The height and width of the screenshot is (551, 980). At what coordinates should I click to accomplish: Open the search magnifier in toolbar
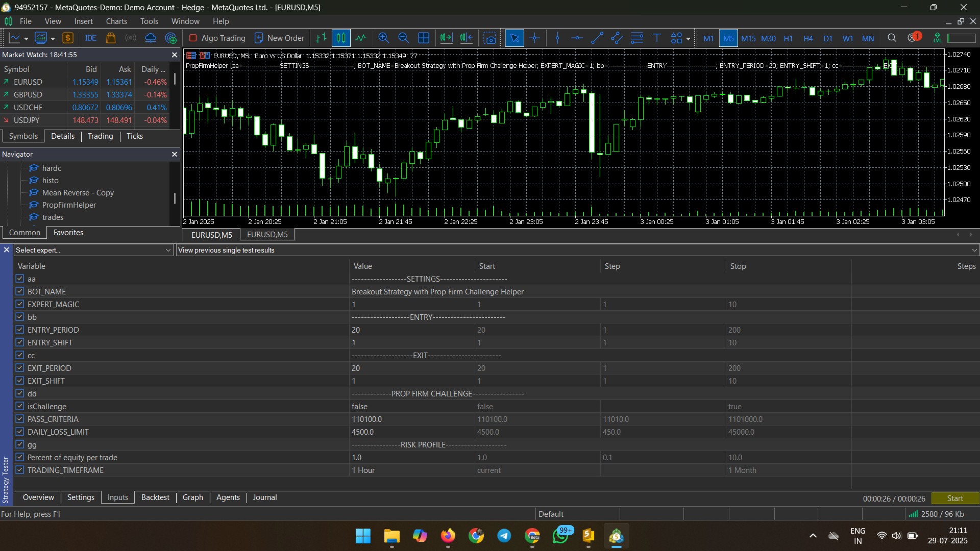[892, 38]
